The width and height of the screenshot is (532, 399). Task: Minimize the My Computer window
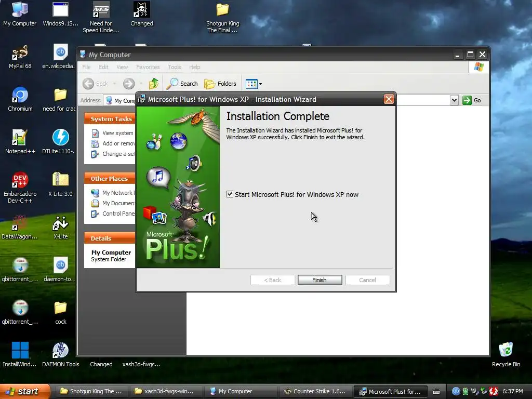pos(457,54)
